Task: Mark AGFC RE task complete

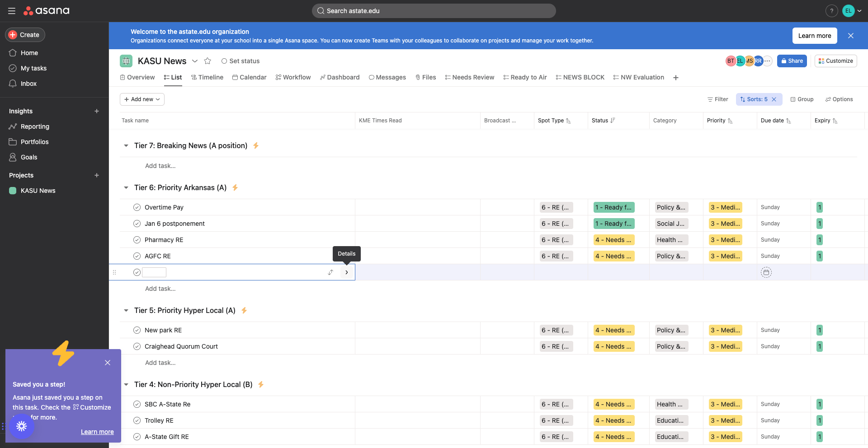Action: [x=137, y=256]
